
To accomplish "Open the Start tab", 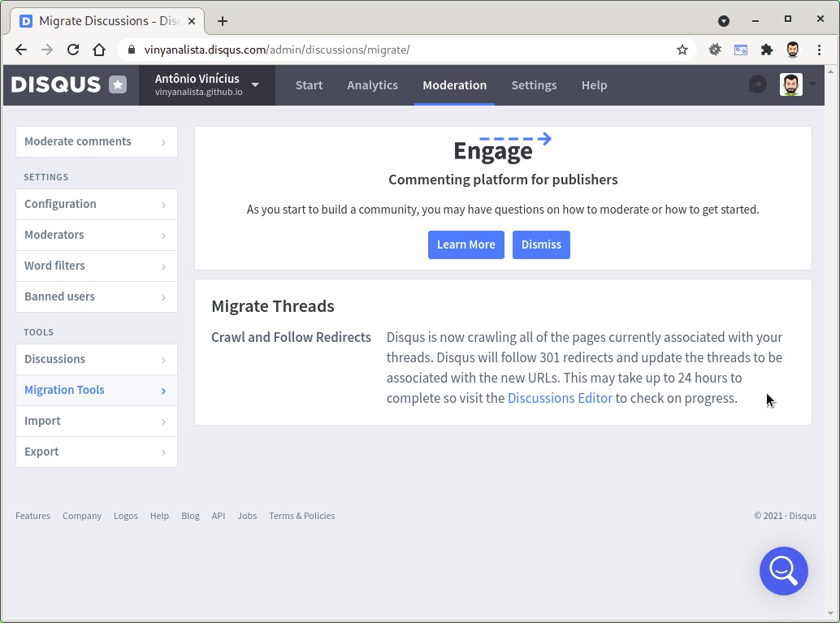I will pos(309,85).
